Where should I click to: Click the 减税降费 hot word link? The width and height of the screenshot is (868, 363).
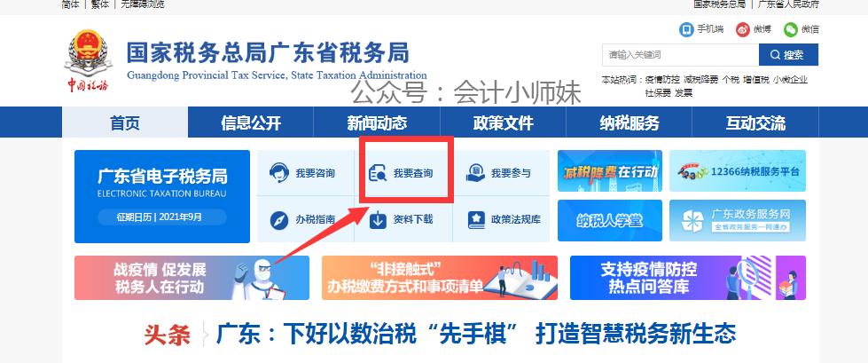tap(700, 79)
